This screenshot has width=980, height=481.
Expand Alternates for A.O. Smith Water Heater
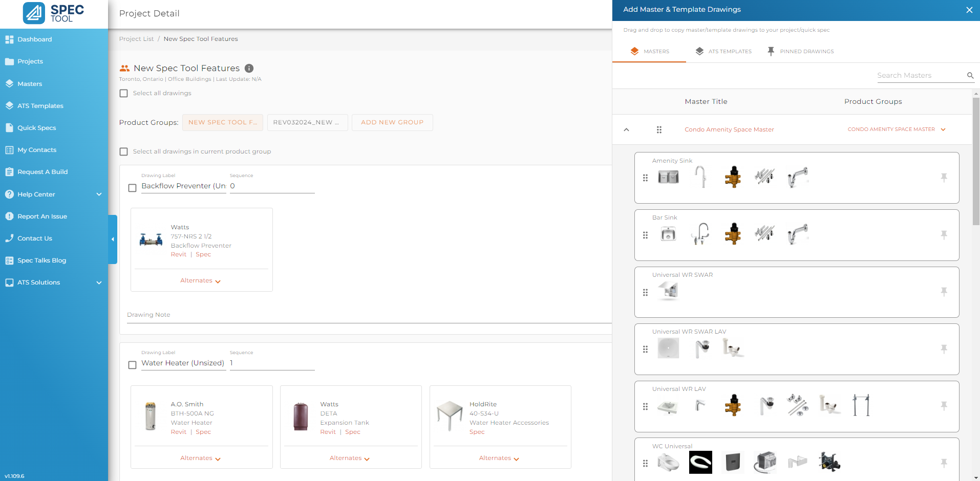click(x=200, y=458)
